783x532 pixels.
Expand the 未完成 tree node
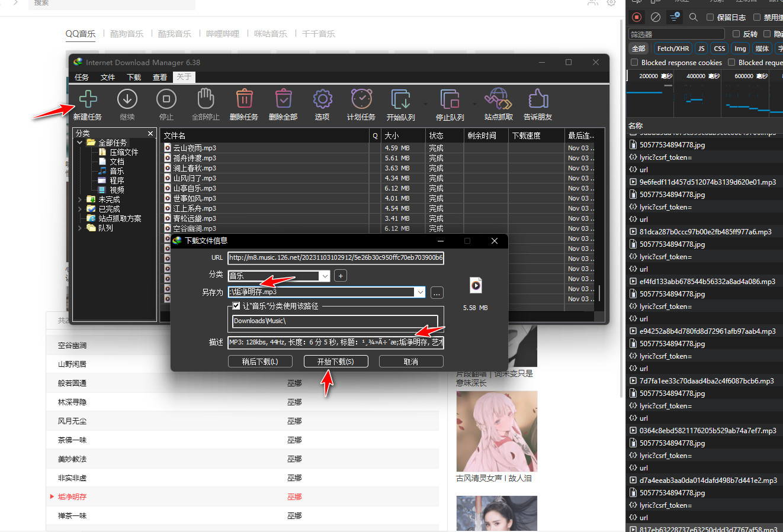tap(80, 199)
